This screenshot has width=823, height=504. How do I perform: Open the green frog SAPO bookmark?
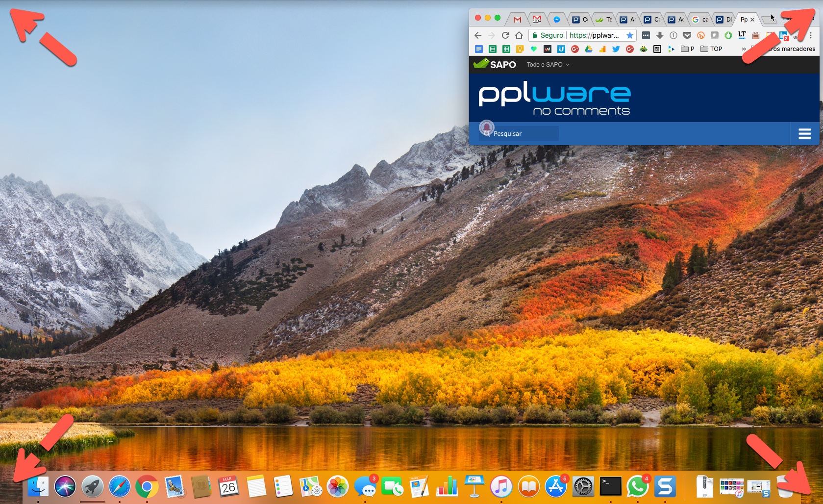point(644,49)
